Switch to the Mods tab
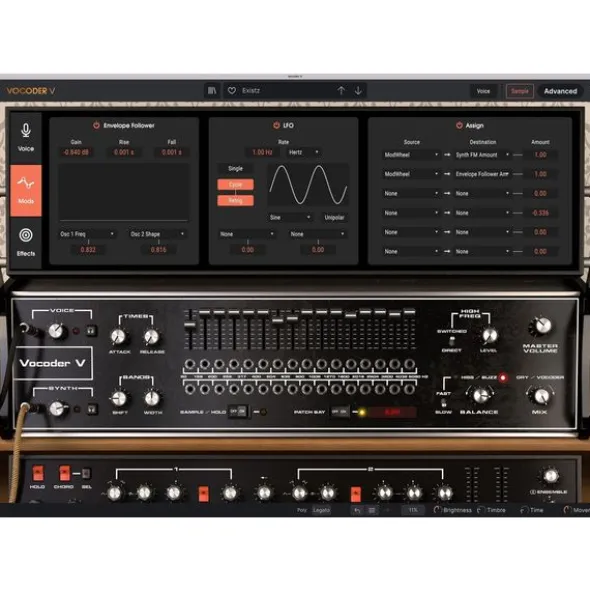The width and height of the screenshot is (590, 591). [x=26, y=190]
